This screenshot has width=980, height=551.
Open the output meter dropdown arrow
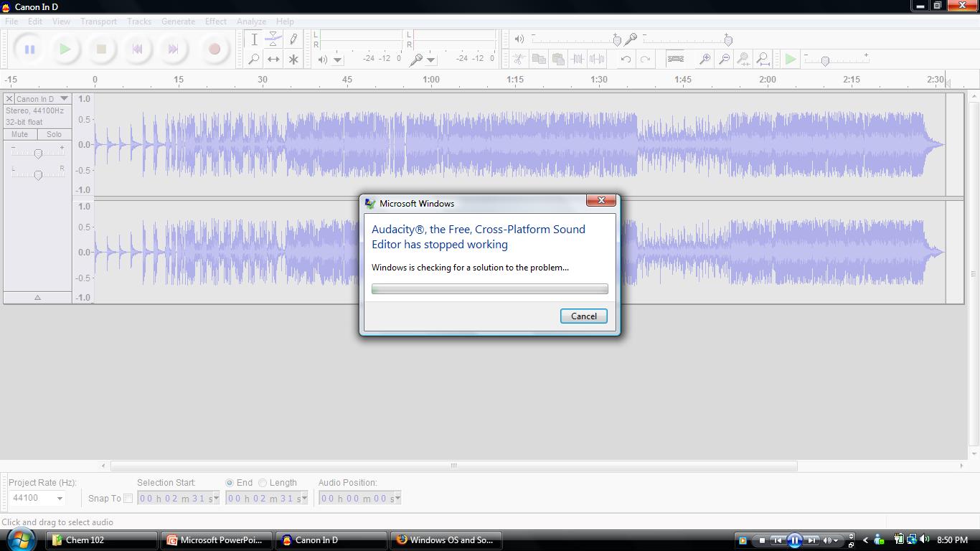point(337,60)
